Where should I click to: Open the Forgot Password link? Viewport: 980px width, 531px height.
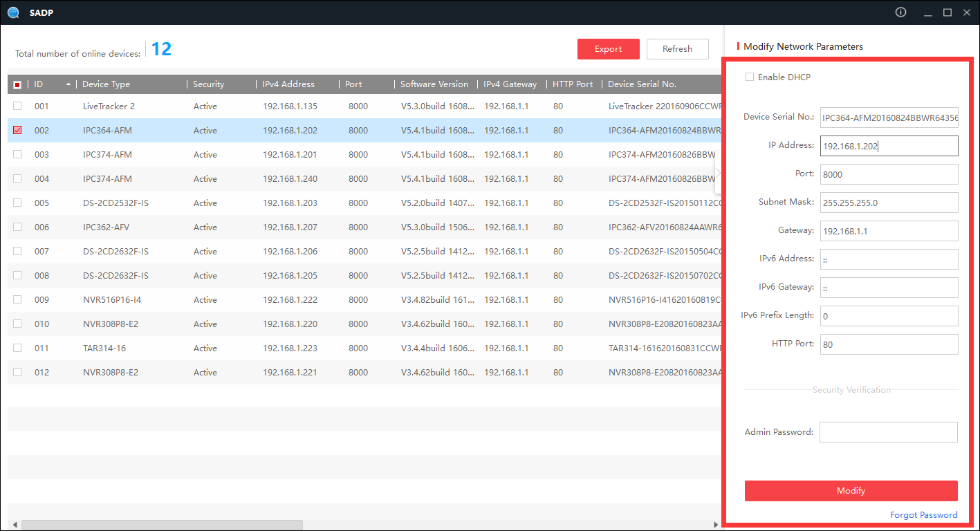(x=924, y=515)
